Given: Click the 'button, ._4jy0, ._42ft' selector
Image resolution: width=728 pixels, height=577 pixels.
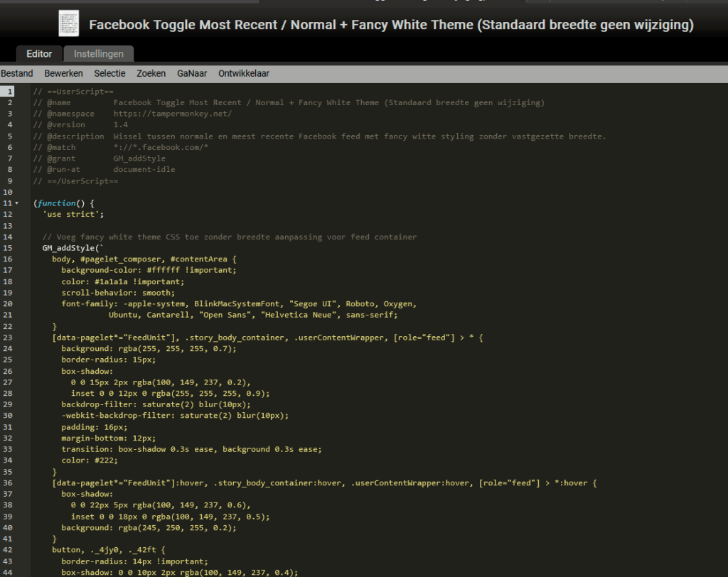Looking at the screenshot, I should tap(109, 549).
